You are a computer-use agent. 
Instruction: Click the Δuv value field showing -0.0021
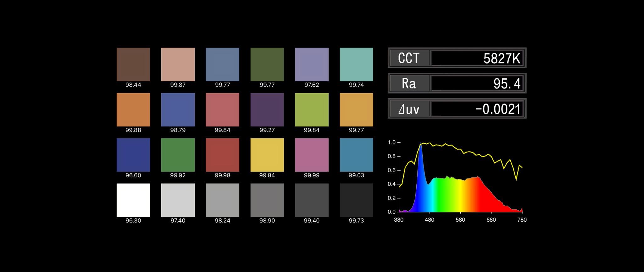pos(477,109)
